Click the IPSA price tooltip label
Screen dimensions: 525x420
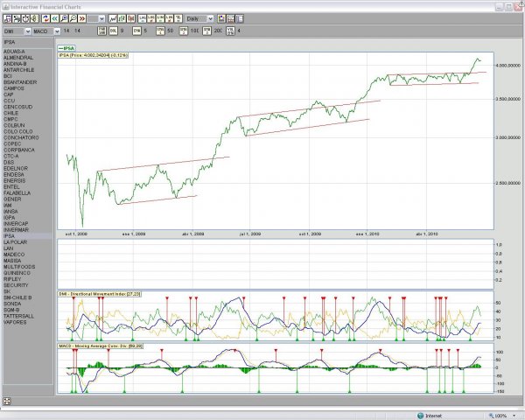point(93,55)
